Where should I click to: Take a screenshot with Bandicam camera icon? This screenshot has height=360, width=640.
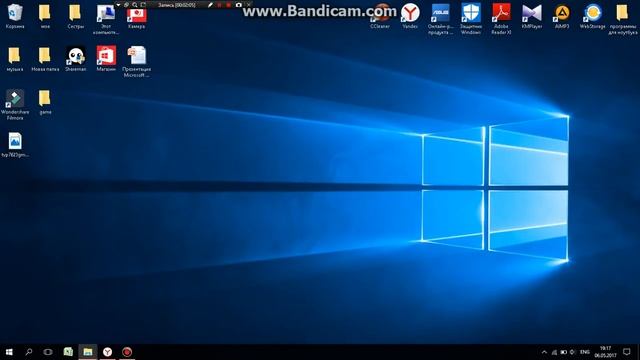(x=239, y=4)
